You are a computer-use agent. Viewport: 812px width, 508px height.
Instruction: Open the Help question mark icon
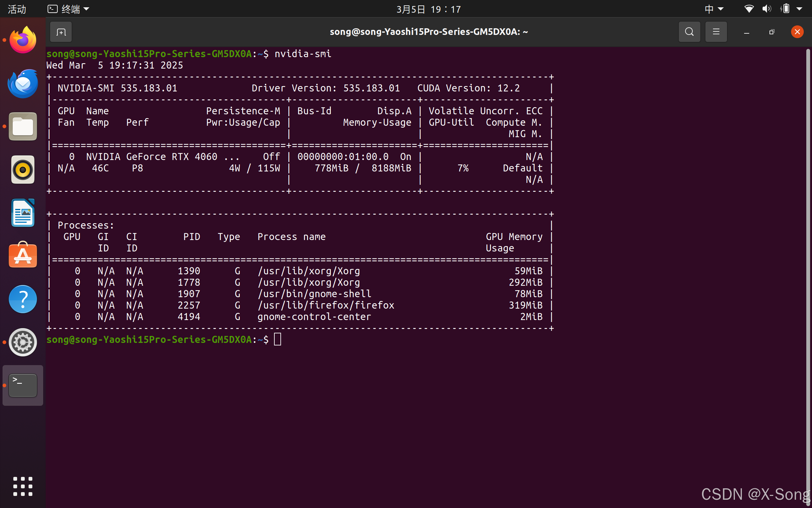click(x=23, y=299)
